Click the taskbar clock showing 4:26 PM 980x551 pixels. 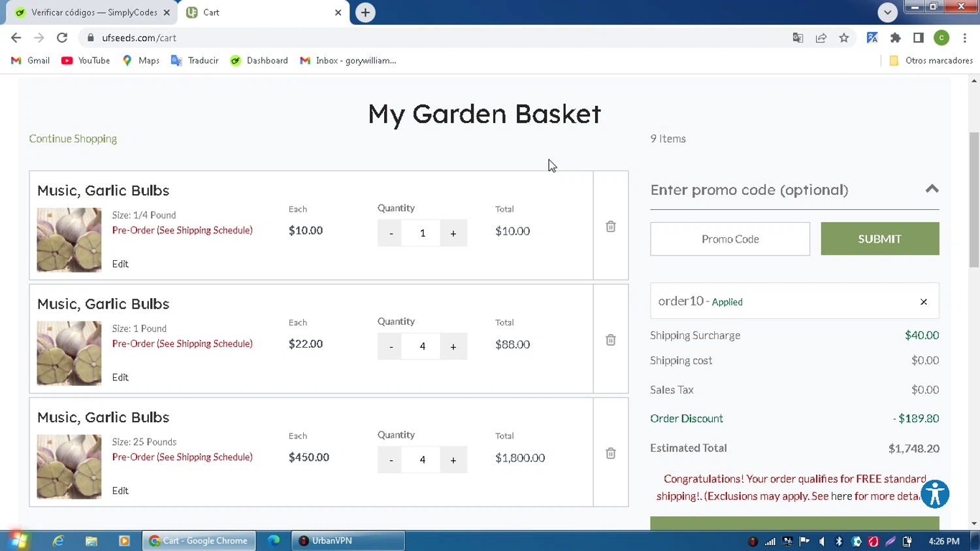coord(944,541)
